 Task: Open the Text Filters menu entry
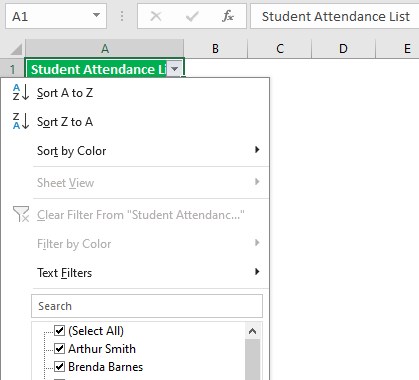tap(135, 273)
